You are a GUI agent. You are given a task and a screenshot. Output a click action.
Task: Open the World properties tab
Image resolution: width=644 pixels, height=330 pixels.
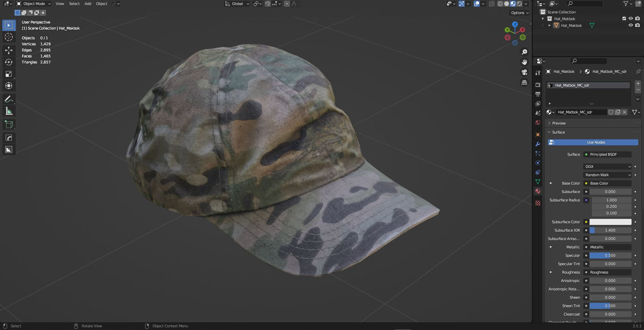click(x=537, y=122)
